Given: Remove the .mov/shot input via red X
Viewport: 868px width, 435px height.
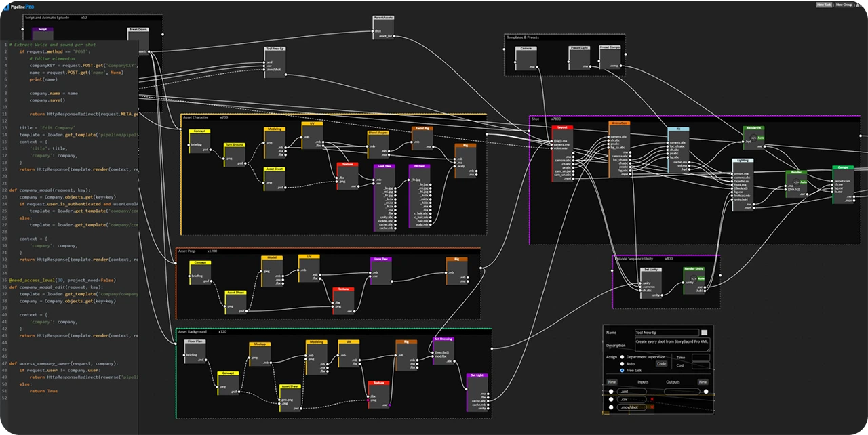Looking at the screenshot, I should (652, 407).
